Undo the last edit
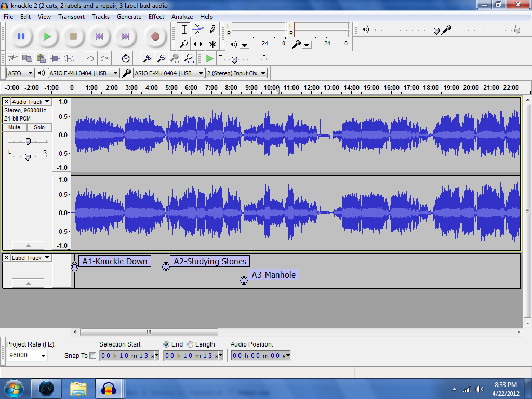The height and width of the screenshot is (399, 532). (x=90, y=58)
